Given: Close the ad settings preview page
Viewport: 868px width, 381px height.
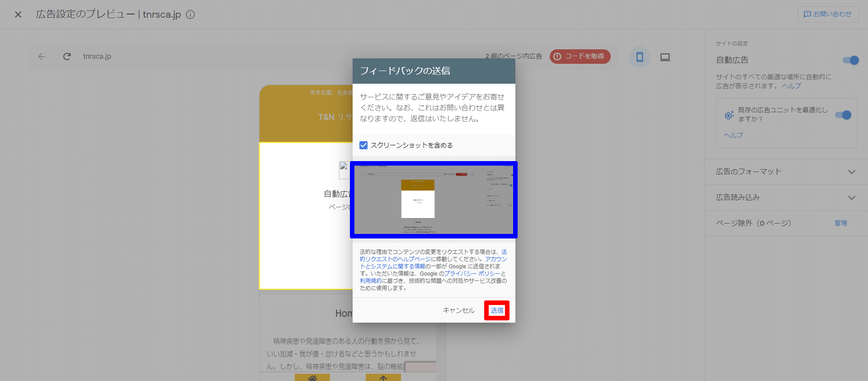Looking at the screenshot, I should pos(18,14).
